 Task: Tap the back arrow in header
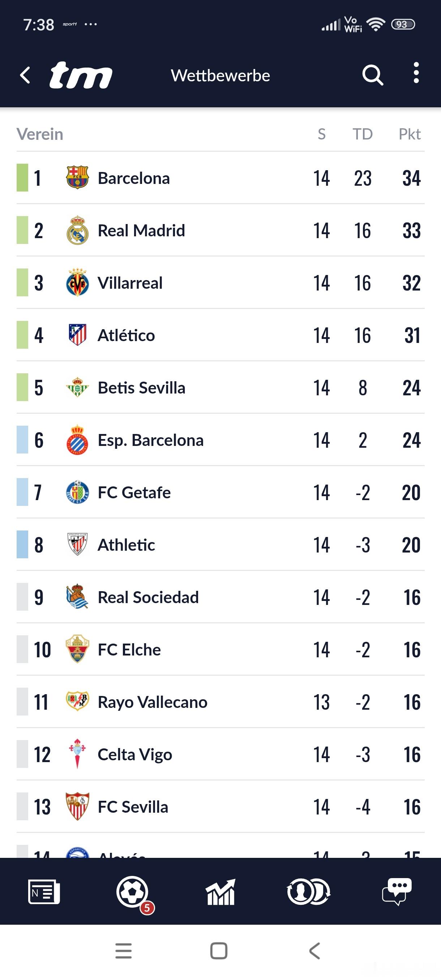pyautogui.click(x=25, y=75)
